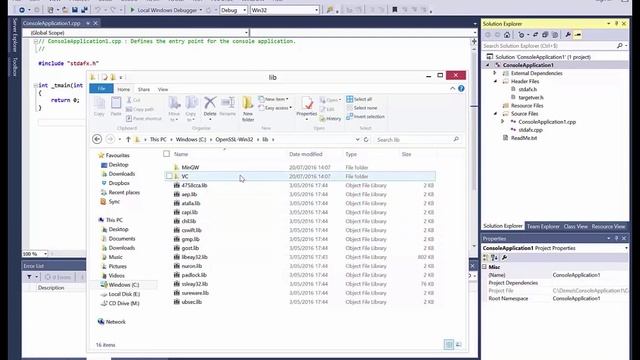Switch Explorer to large icons view
Viewport: 640px width, 360px height.
coord(458,344)
